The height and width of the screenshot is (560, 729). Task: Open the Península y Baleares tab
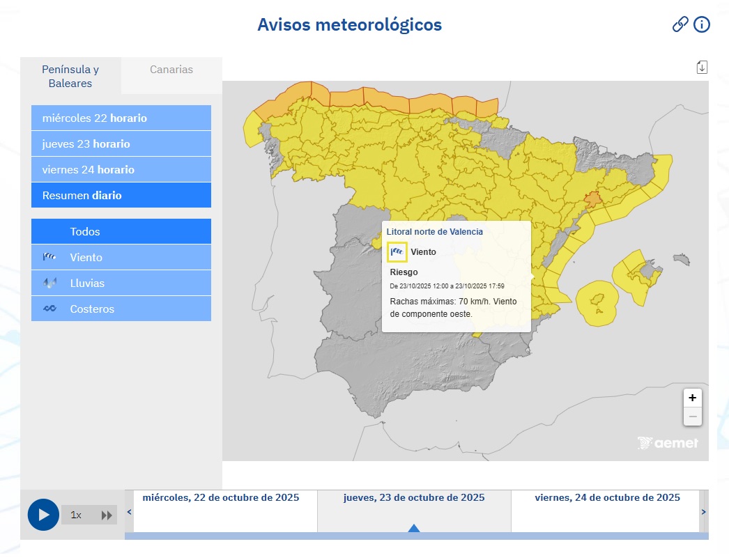pyautogui.click(x=70, y=77)
